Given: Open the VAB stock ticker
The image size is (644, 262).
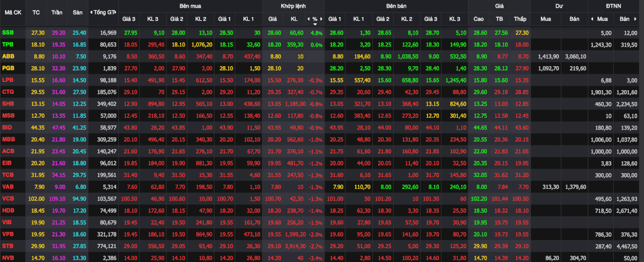Looking at the screenshot, I should tap(8, 187).
